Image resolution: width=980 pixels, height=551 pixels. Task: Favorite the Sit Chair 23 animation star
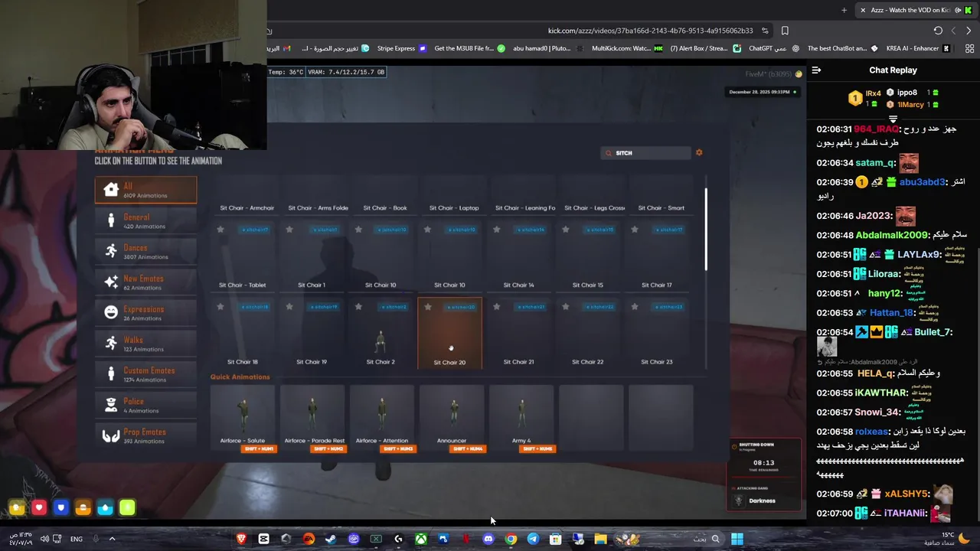(x=635, y=307)
